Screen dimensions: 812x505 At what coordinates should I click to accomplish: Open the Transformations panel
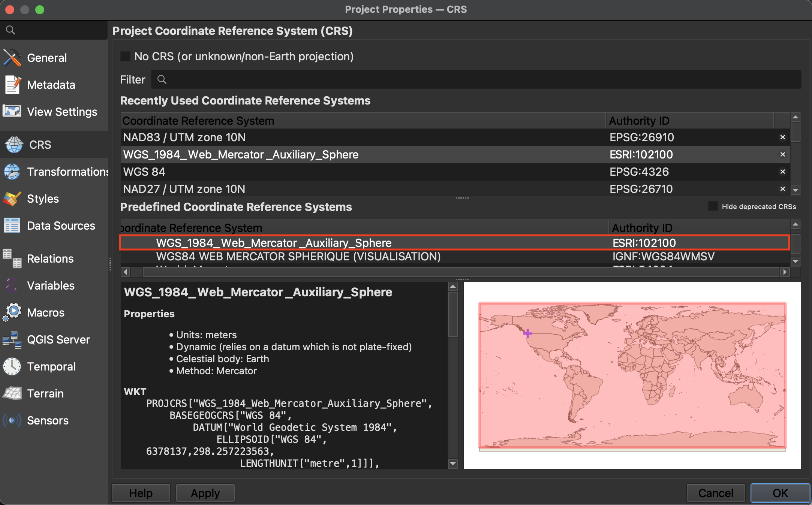coord(55,172)
